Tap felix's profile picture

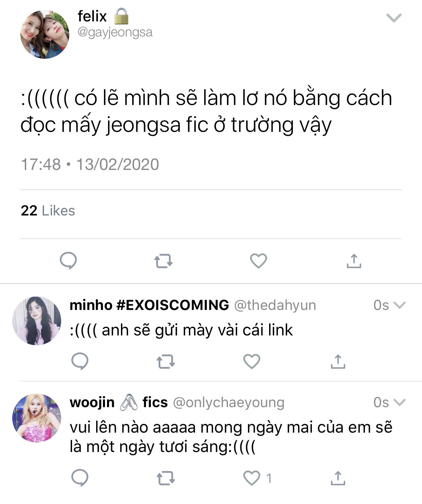(45, 34)
